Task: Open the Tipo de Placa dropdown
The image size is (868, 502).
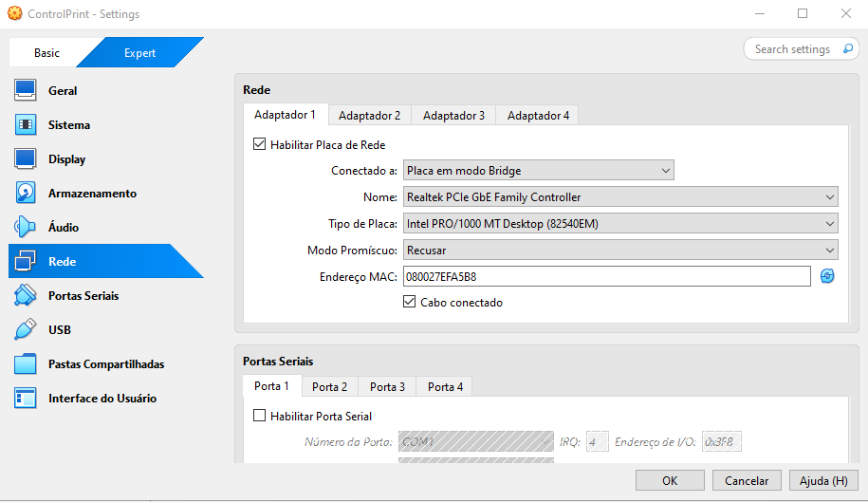Action: click(620, 224)
